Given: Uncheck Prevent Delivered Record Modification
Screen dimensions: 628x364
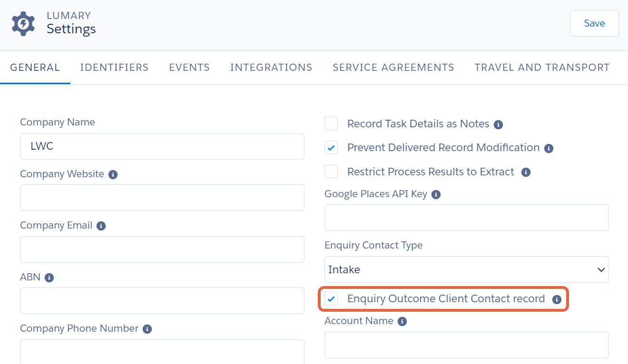Looking at the screenshot, I should click(331, 147).
